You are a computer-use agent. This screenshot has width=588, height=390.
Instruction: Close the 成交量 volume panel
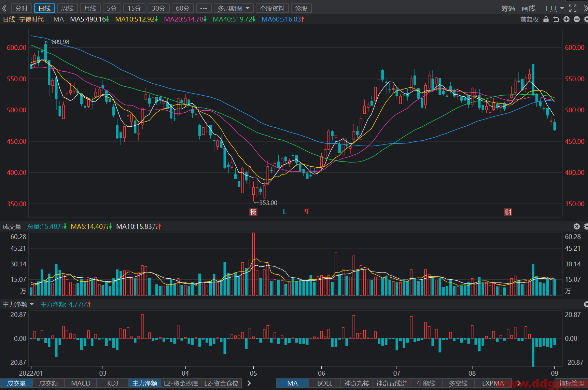tap(577, 226)
